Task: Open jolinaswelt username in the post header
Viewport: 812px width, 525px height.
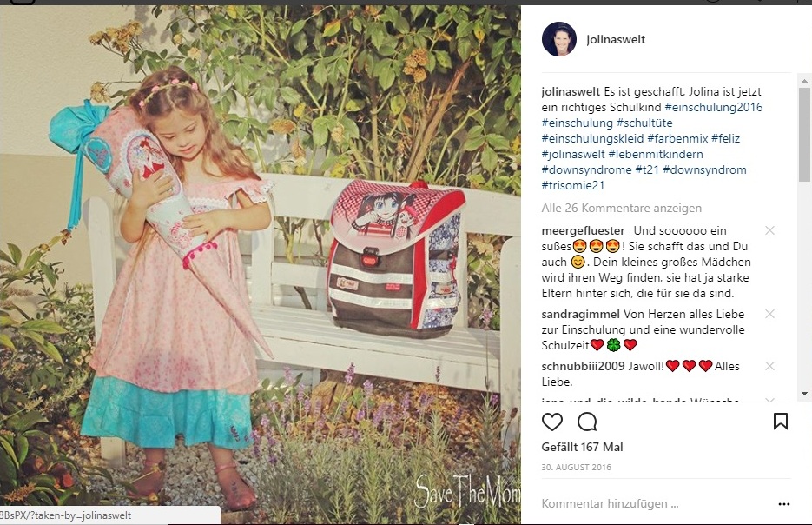Action: (616, 39)
